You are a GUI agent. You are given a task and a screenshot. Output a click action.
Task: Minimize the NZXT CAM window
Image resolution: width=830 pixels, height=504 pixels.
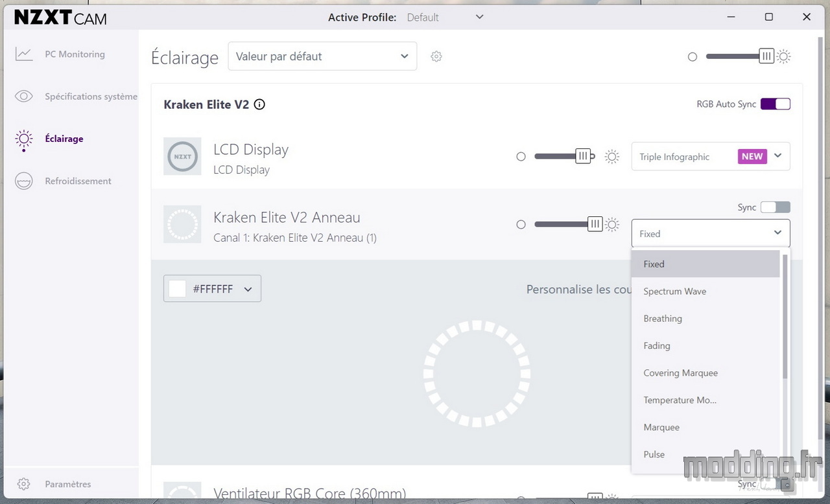click(x=731, y=17)
